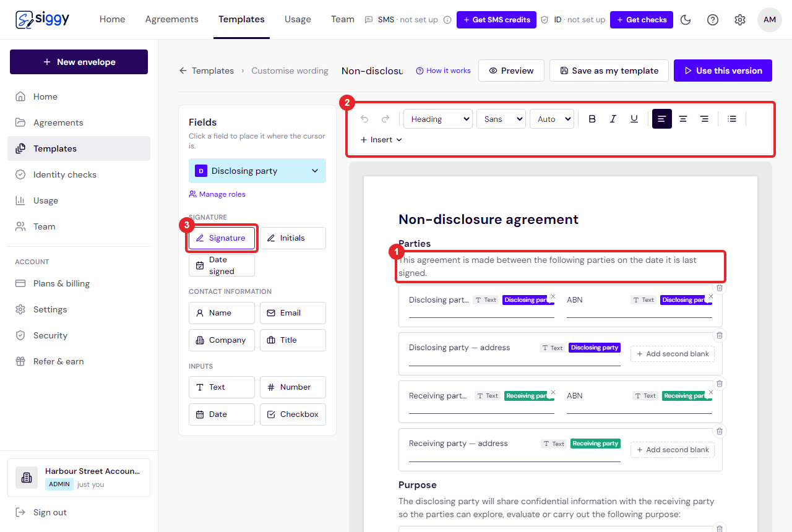This screenshot has width=792, height=532.
Task: Switch to the Usage top tab
Action: [298, 19]
